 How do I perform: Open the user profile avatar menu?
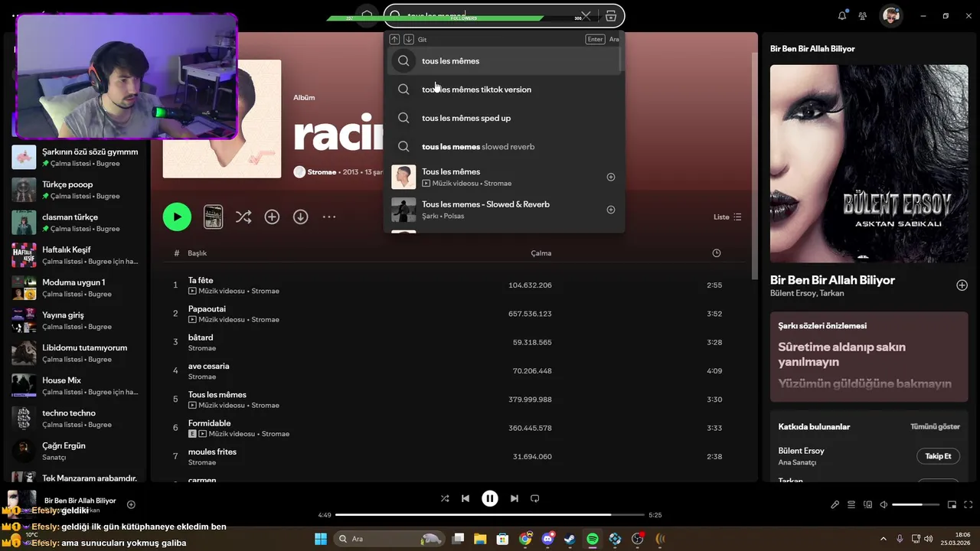890,15
